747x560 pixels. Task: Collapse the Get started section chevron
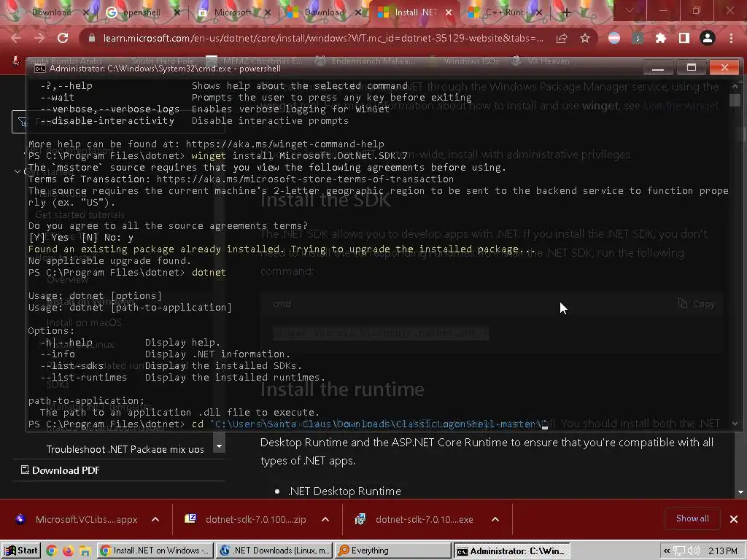[18, 171]
